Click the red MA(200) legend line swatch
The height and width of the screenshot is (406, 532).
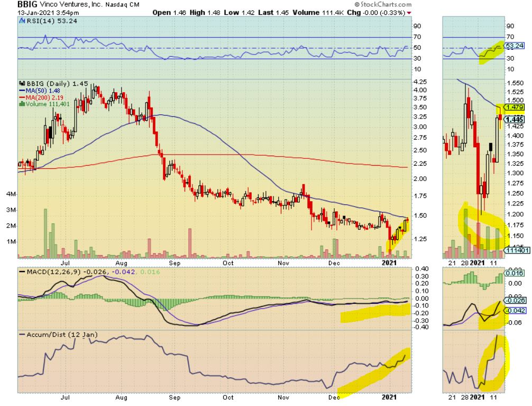click(x=22, y=97)
